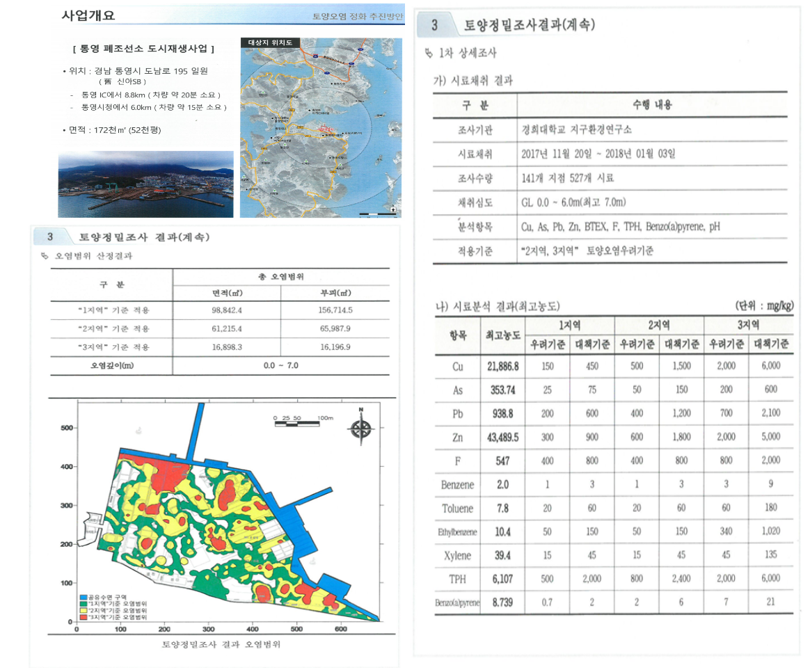Select the 141개 지점 527개 시료 cell
810x672 pixels.
[568, 178]
